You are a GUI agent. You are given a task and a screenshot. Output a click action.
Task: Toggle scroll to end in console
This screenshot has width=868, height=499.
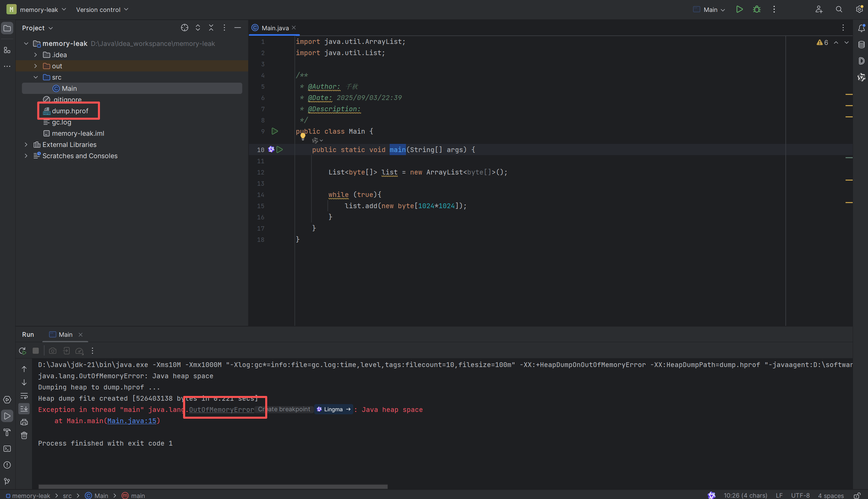pos(24,409)
